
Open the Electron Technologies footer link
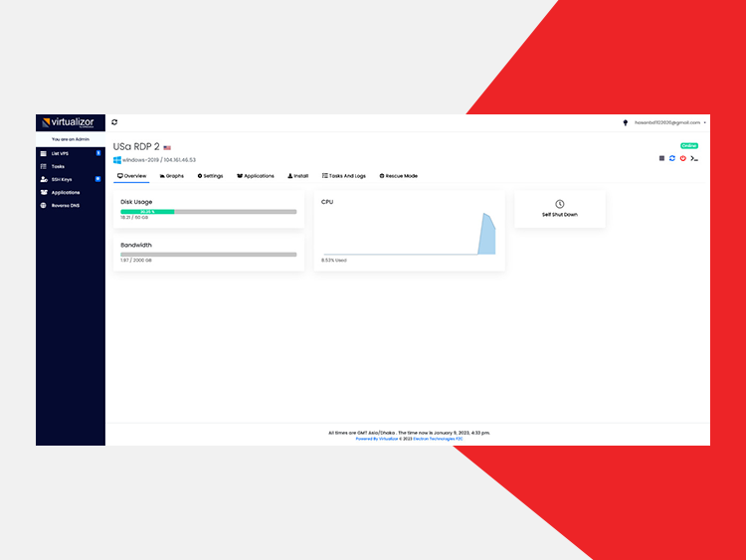438,439
